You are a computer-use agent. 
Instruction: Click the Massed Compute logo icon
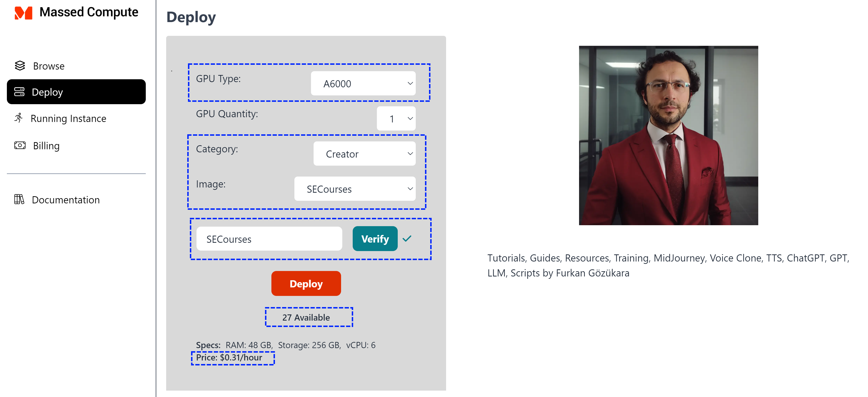(x=23, y=13)
